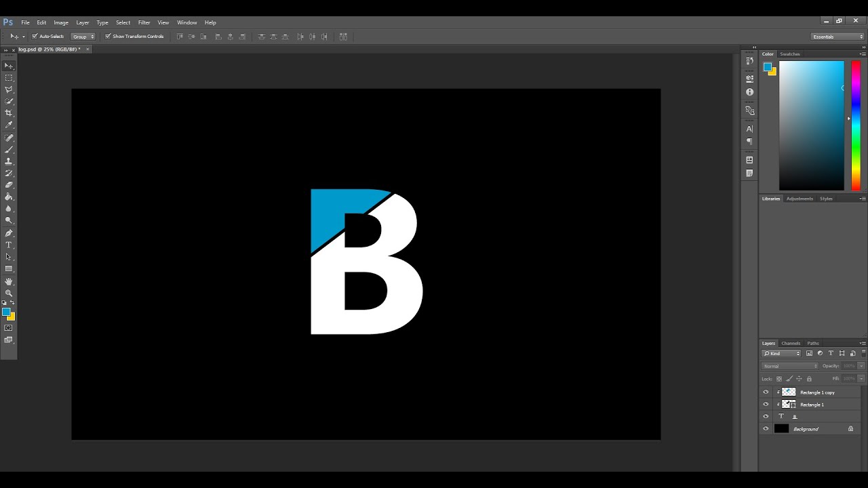The image size is (868, 488).
Task: Click align top edges icon in options bar
Action: [180, 37]
